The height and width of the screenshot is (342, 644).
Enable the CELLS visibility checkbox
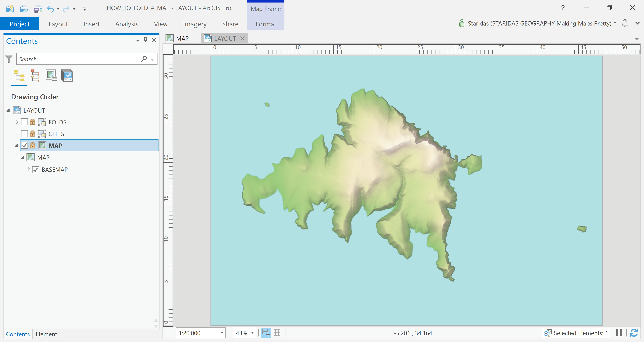click(x=24, y=134)
